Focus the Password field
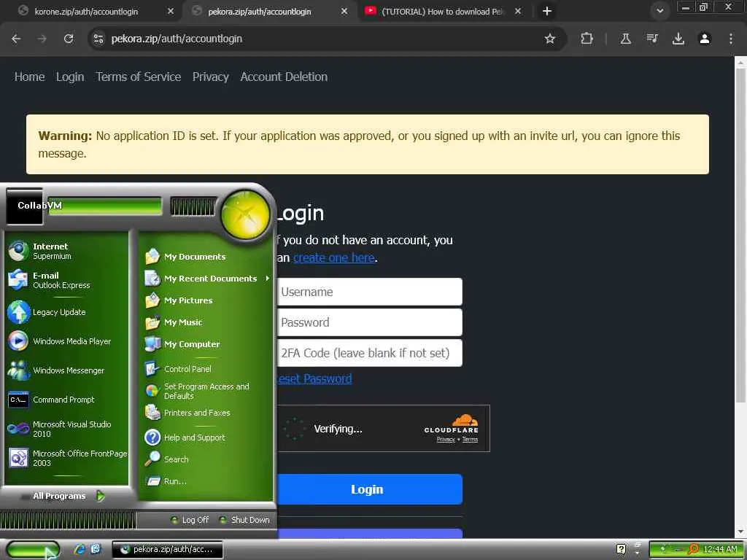Image resolution: width=747 pixels, height=560 pixels. click(370, 322)
